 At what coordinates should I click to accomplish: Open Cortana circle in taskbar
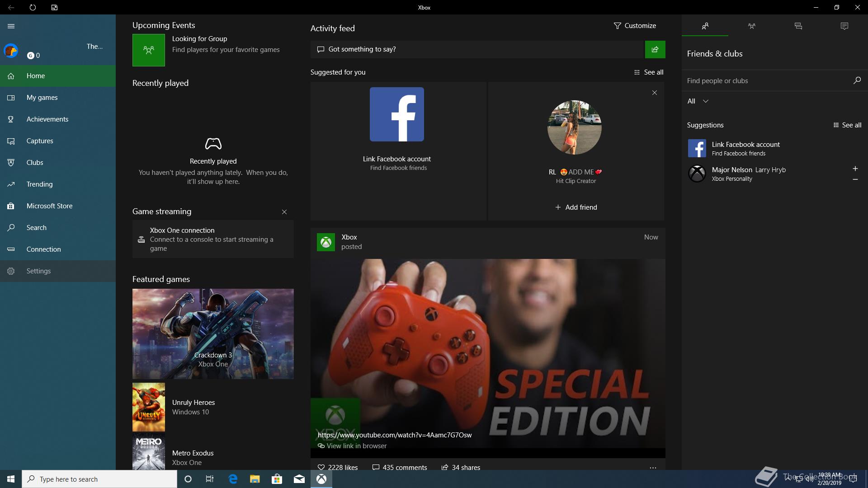point(188,479)
